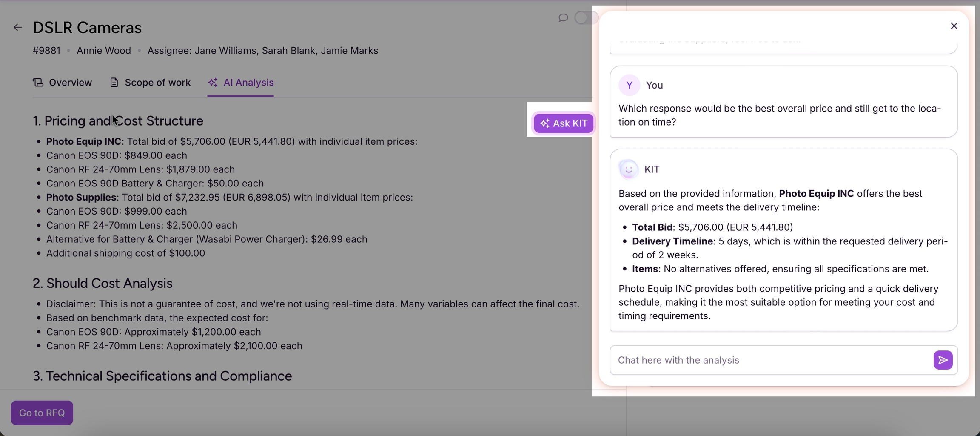
Task: Click bold Photo Equip INC in KIT's reply
Action: pos(816,194)
